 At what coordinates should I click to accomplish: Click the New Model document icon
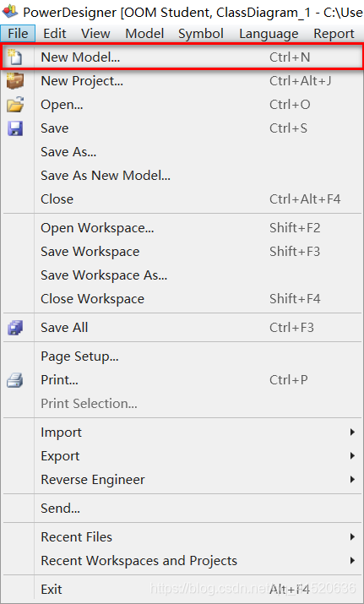pos(15,57)
